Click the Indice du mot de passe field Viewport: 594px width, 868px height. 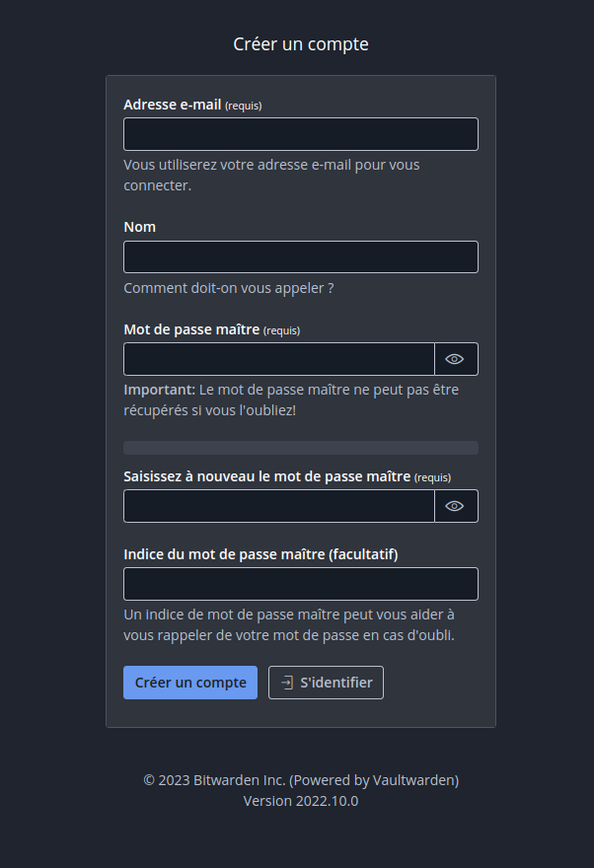point(301,584)
